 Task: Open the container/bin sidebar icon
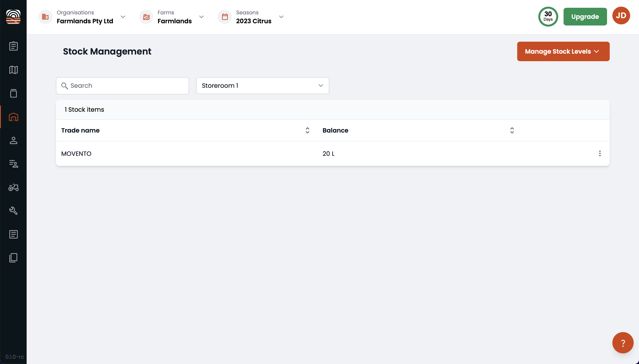(x=13, y=93)
